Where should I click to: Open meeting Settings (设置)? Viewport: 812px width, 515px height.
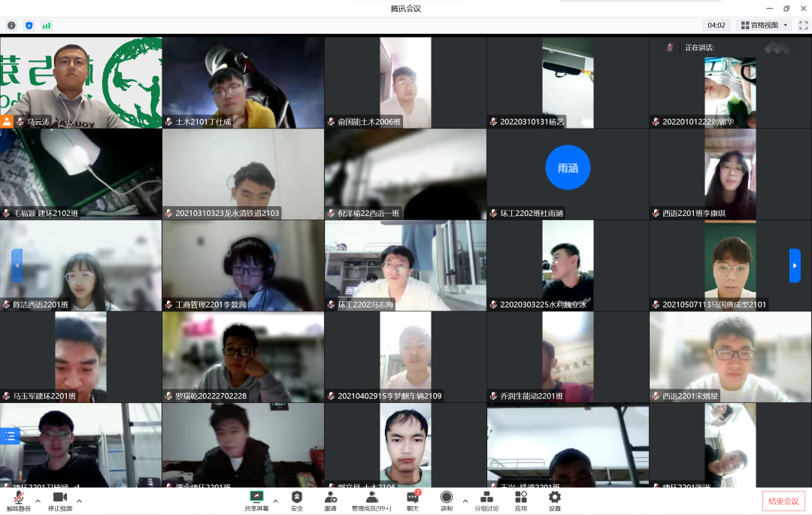tap(554, 500)
